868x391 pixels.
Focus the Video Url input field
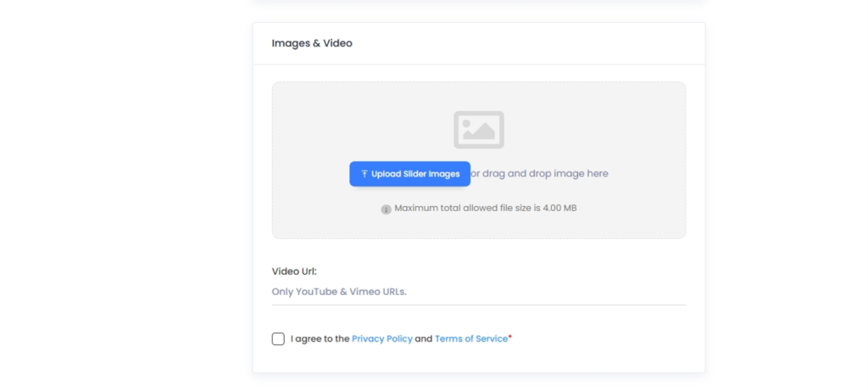(x=478, y=292)
